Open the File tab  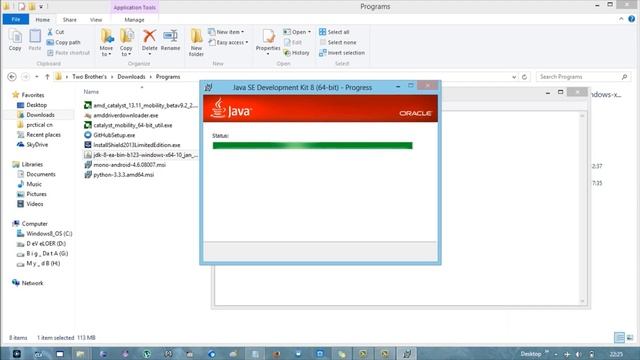pos(16,20)
